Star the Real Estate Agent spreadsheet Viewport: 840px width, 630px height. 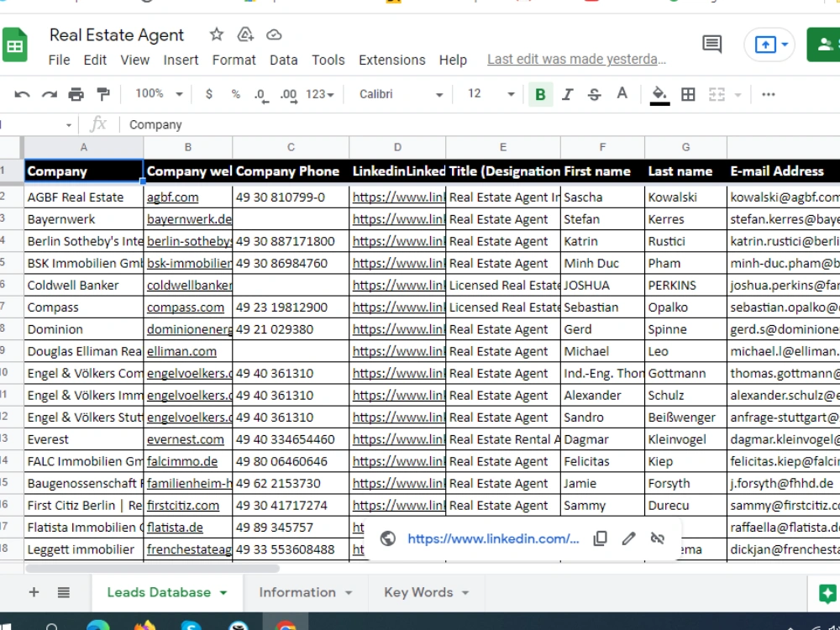tap(216, 34)
